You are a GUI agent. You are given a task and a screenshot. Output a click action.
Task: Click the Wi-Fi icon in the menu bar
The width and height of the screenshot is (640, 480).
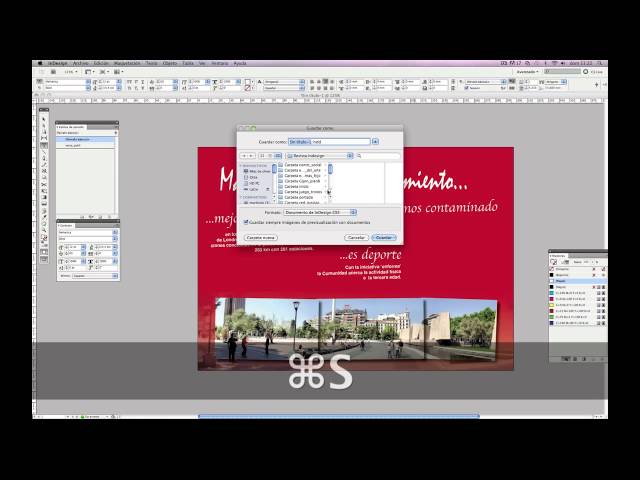(554, 63)
